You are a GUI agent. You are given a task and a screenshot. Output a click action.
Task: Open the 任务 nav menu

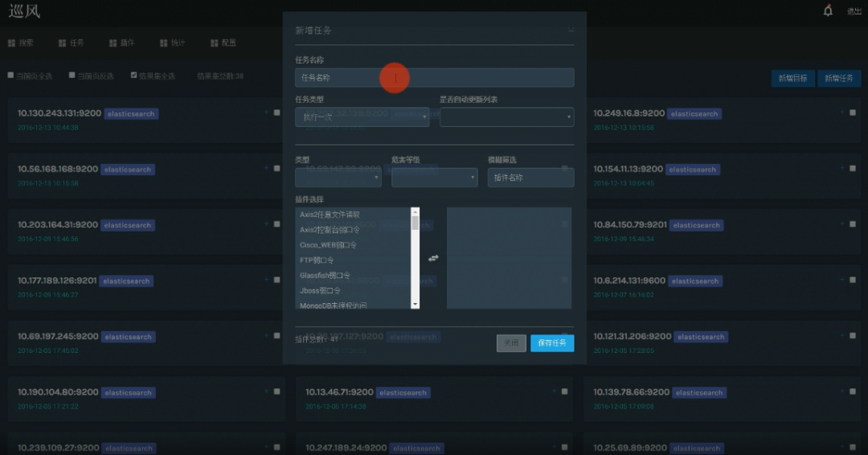click(x=72, y=43)
